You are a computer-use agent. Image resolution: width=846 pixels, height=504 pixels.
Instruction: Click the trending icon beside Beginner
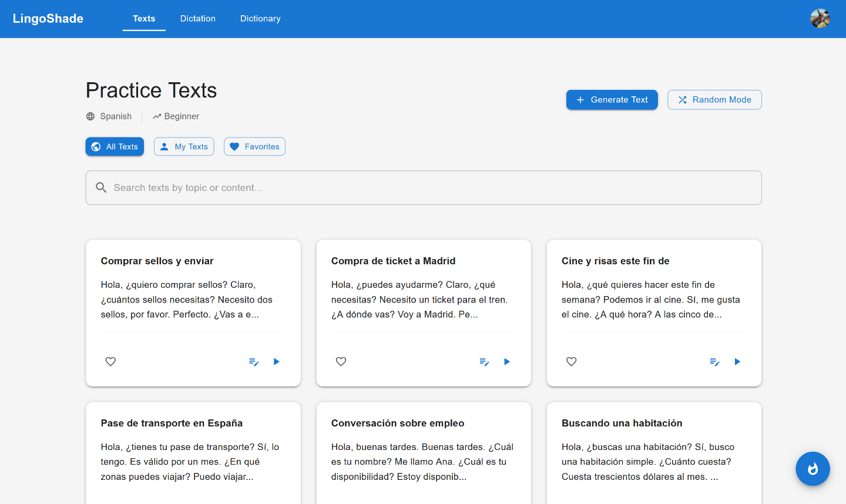(157, 116)
